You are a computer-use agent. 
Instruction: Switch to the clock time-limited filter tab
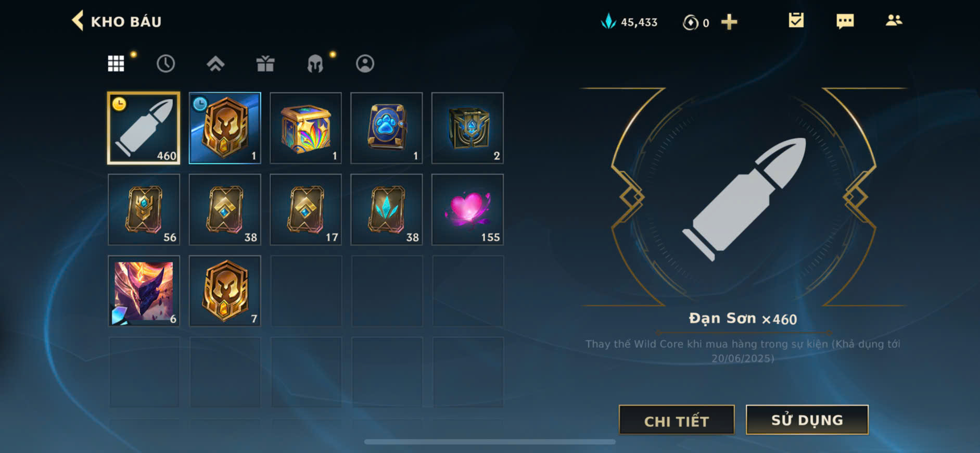(x=166, y=64)
